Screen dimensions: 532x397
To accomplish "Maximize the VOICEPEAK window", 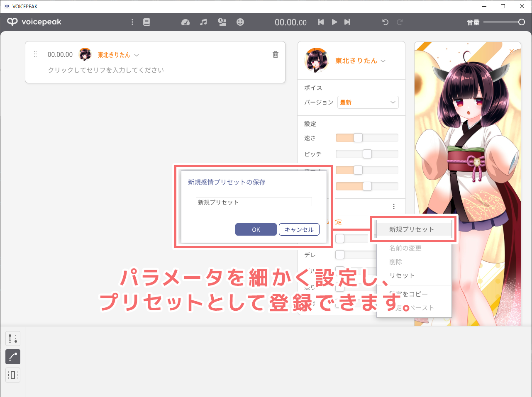I will pyautogui.click(x=503, y=6).
